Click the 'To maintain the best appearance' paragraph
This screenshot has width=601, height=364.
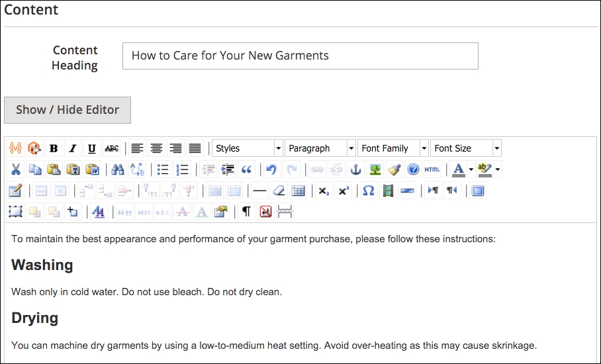254,239
